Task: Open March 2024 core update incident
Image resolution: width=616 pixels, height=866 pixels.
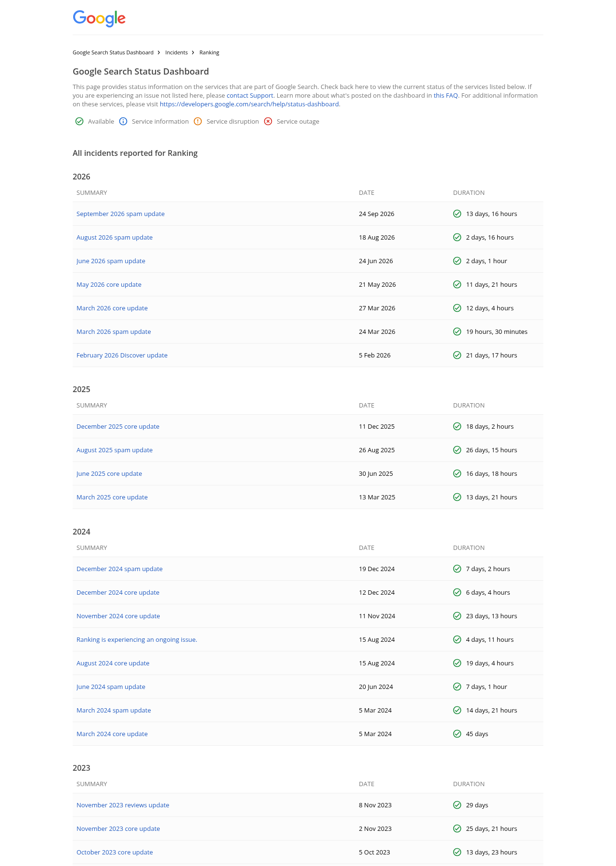Action: tap(112, 734)
